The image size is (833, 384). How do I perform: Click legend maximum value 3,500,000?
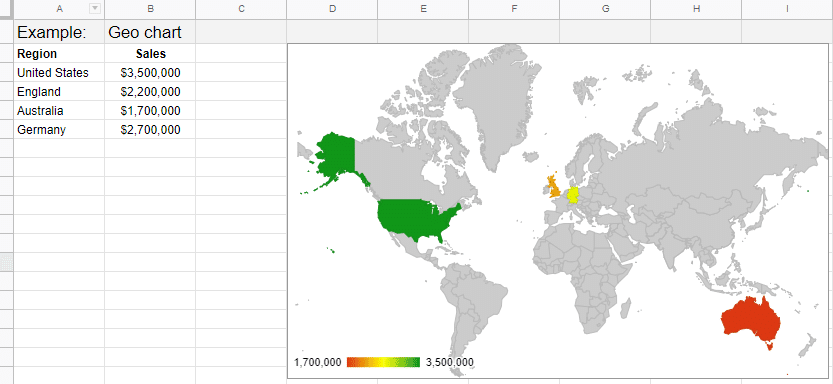click(x=449, y=362)
